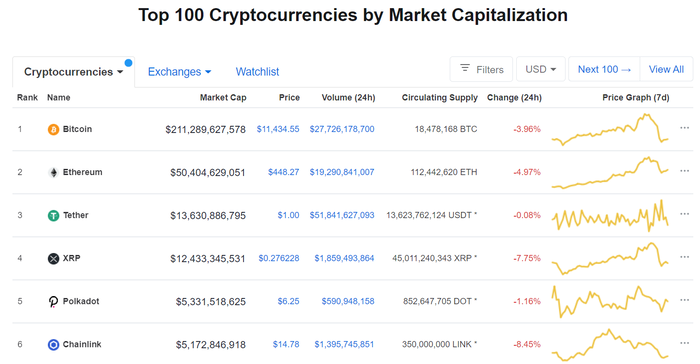Go to Next 100 cryptocurrencies
This screenshot has height=364, width=700.
(x=604, y=69)
